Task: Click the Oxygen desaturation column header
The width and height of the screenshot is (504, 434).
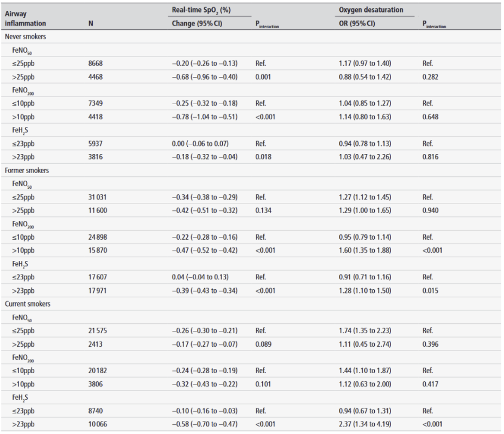Action: coord(371,10)
